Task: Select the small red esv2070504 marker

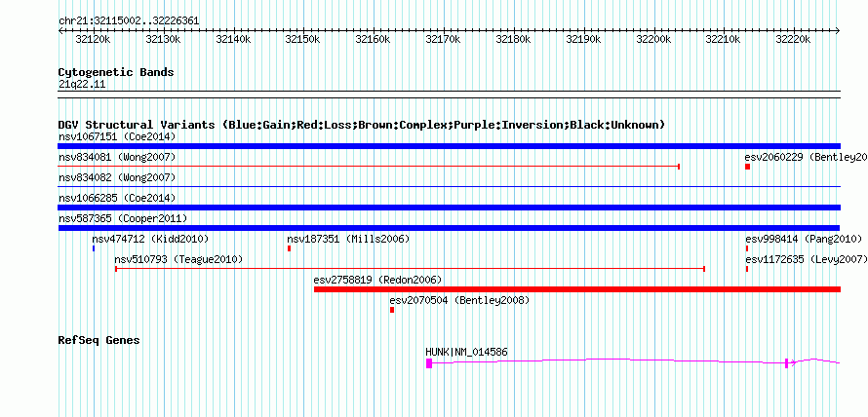Action: [x=392, y=310]
